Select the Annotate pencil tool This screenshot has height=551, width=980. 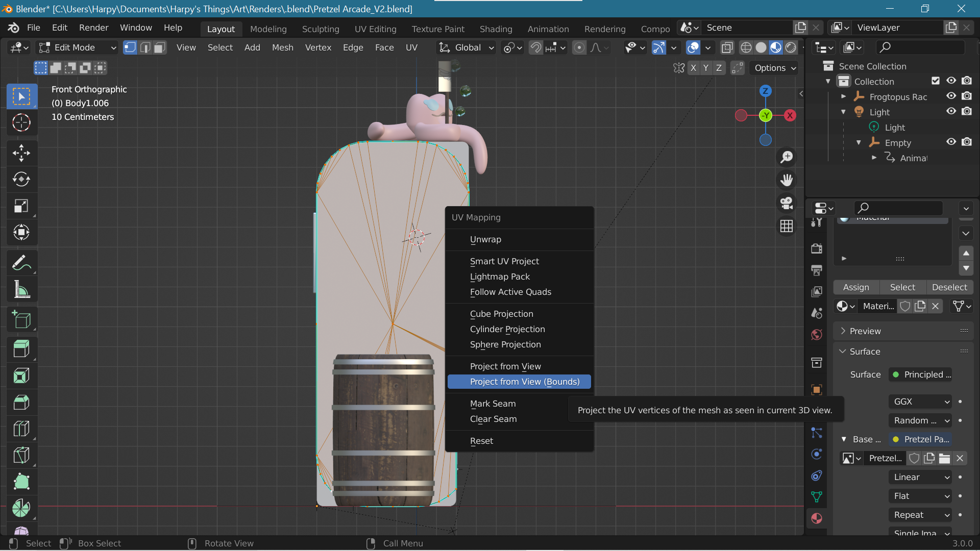tap(21, 263)
